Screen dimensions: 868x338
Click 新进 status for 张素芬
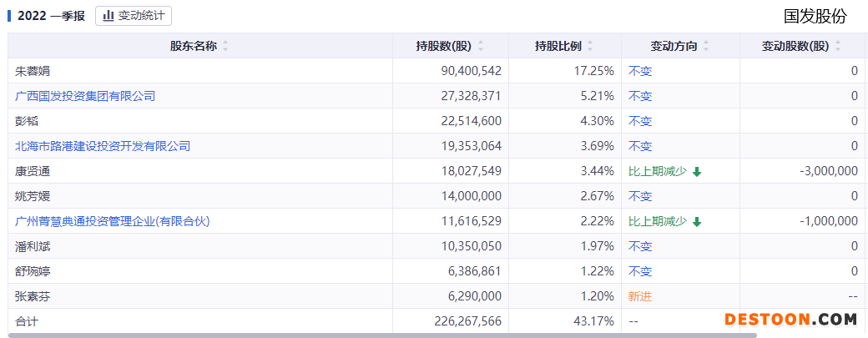coord(640,296)
